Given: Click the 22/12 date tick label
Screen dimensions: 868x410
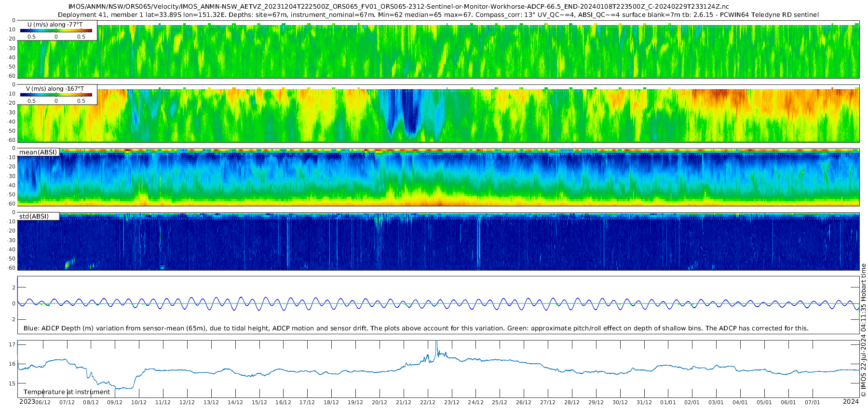Looking at the screenshot, I should [428, 402].
